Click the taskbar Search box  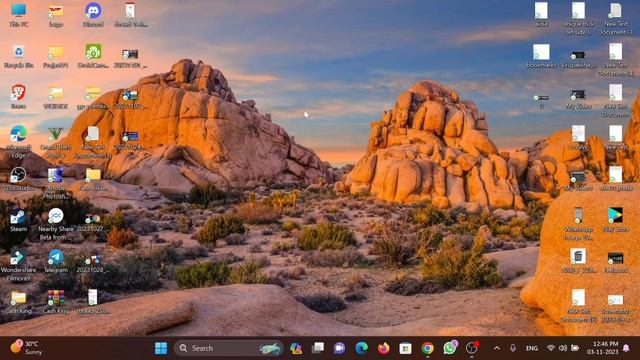(229, 348)
